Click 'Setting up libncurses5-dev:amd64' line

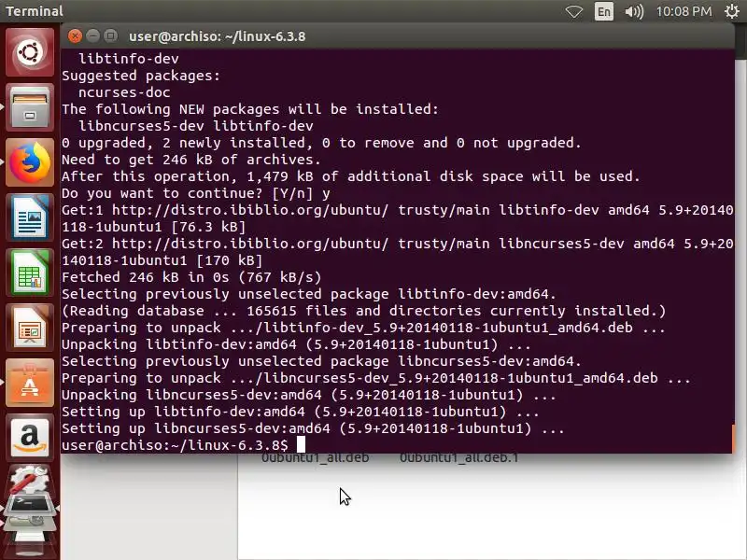313,428
